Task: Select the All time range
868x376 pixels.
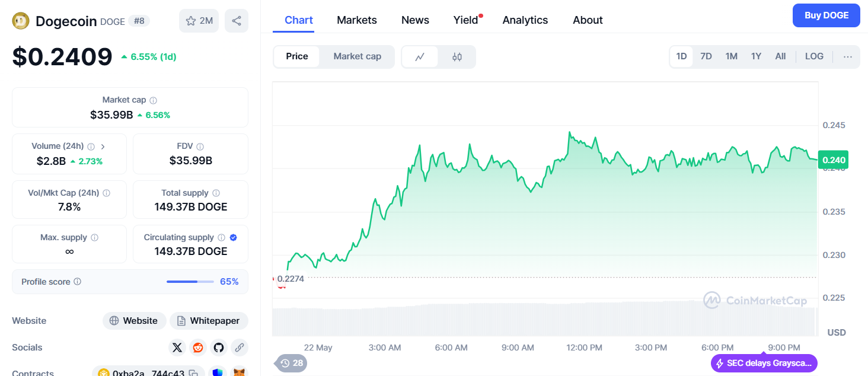Action: pos(780,57)
